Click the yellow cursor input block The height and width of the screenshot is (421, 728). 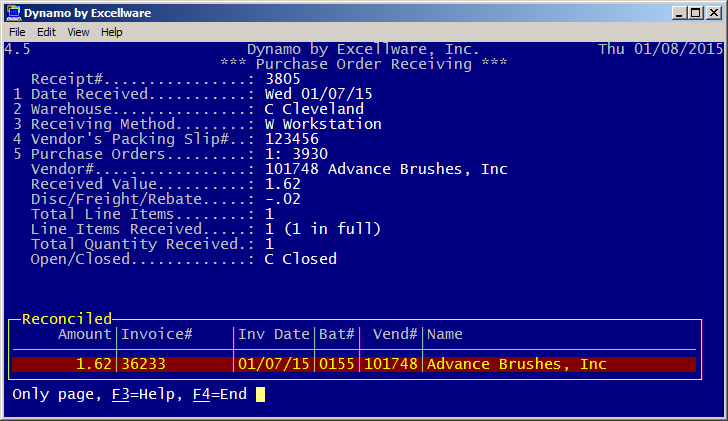pyautogui.click(x=260, y=395)
